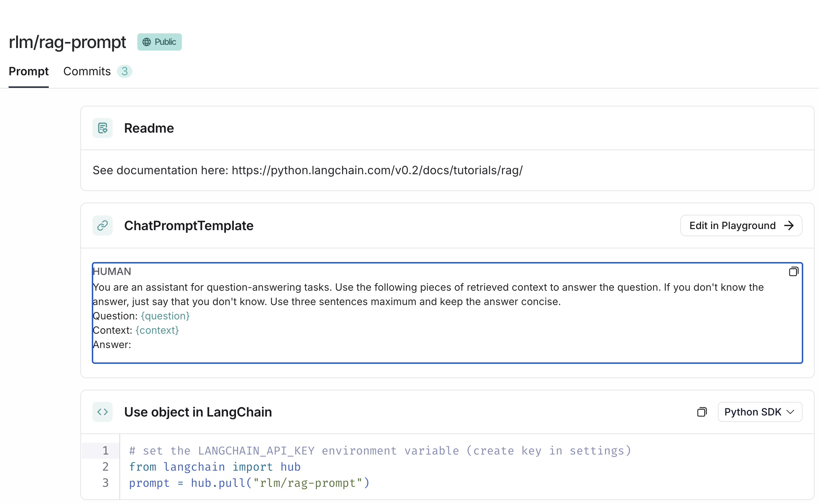This screenshot has height=504, width=819.
Task: Click the Answer: line in prompt
Action: point(112,344)
